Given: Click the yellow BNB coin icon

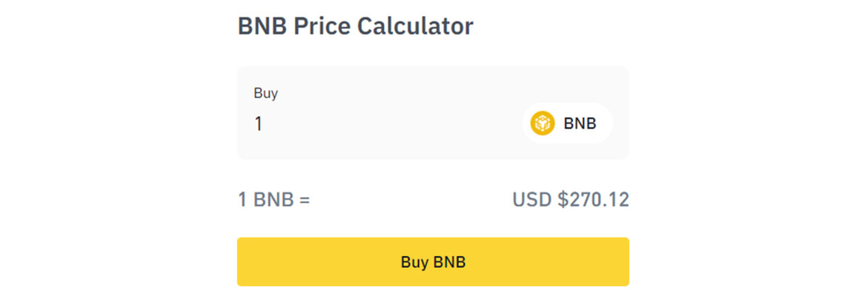Looking at the screenshot, I should coord(542,124).
